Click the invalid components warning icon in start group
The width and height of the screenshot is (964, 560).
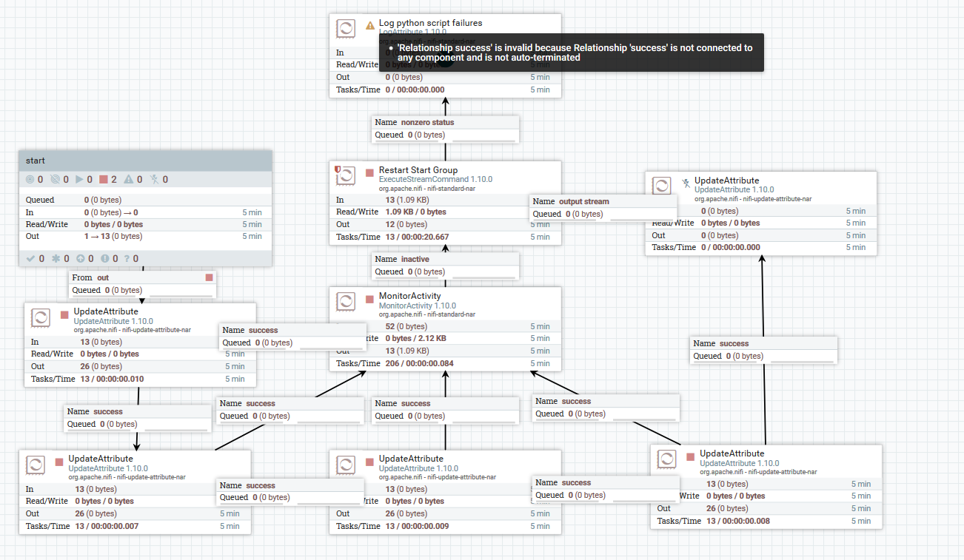(x=128, y=179)
